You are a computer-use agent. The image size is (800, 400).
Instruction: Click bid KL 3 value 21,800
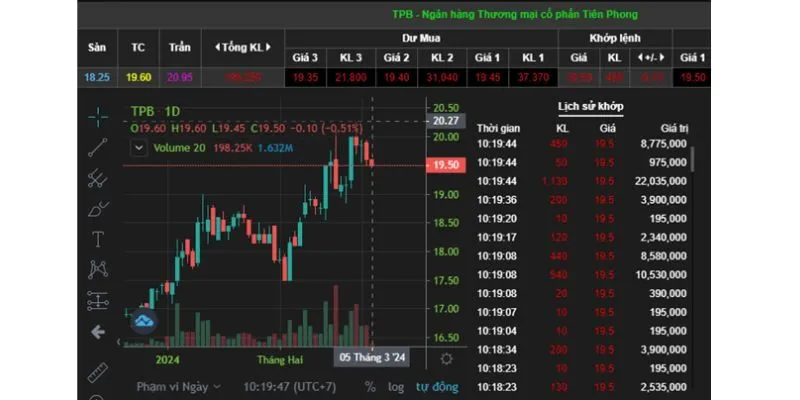351,78
